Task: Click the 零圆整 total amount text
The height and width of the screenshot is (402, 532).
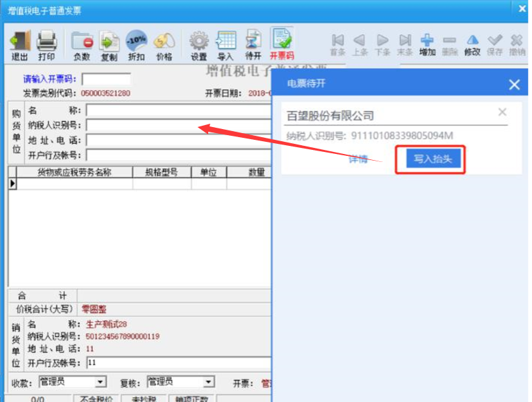Action: 94,309
